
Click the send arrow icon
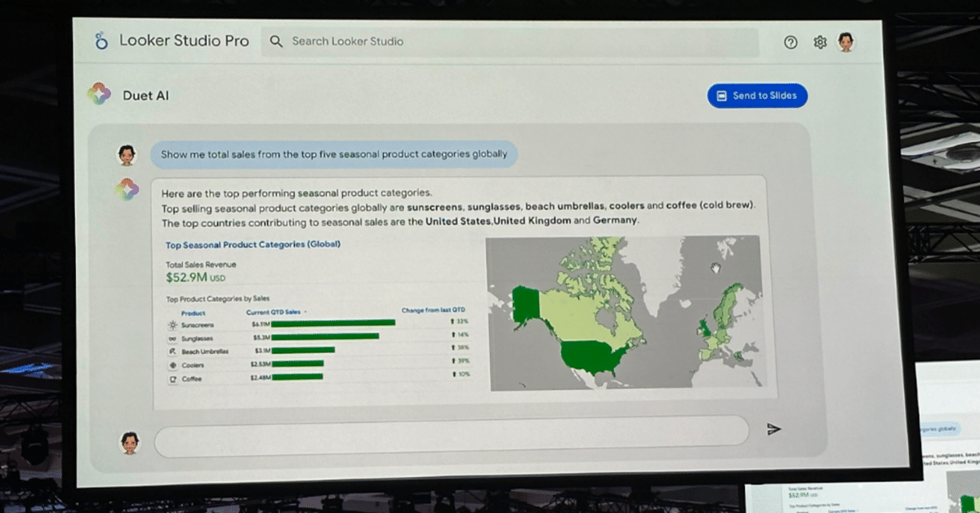click(774, 429)
